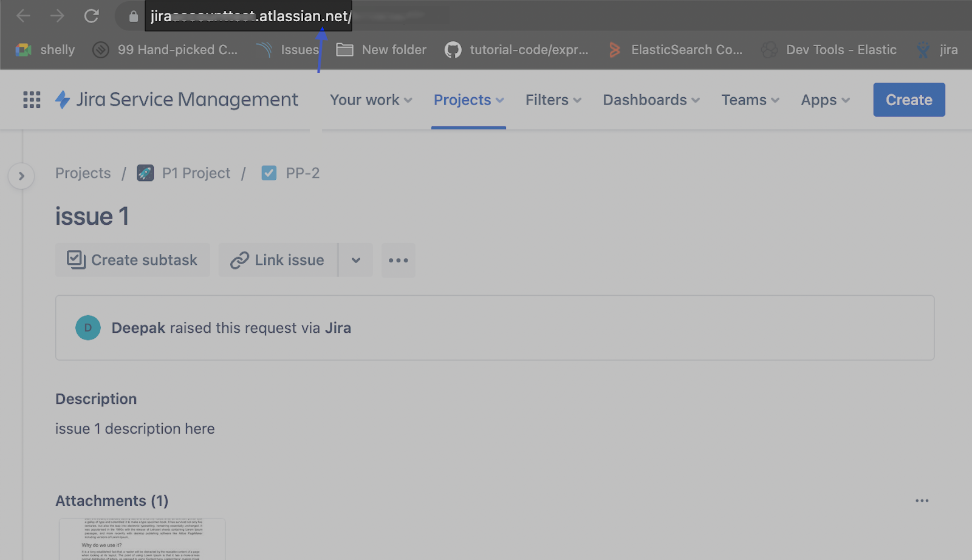Click Deepak's avatar circle

(88, 328)
